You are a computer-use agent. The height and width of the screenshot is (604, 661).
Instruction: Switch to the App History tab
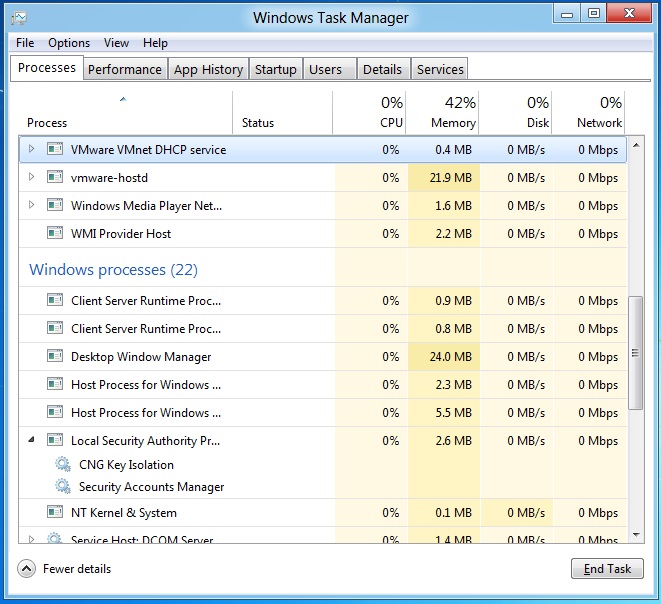tap(208, 69)
